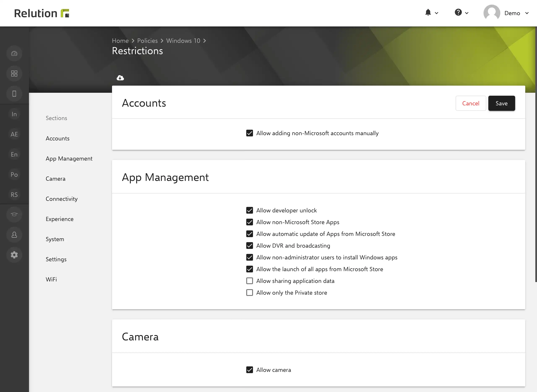Click the Accounts card heading
This screenshot has width=537, height=392.
point(144,103)
